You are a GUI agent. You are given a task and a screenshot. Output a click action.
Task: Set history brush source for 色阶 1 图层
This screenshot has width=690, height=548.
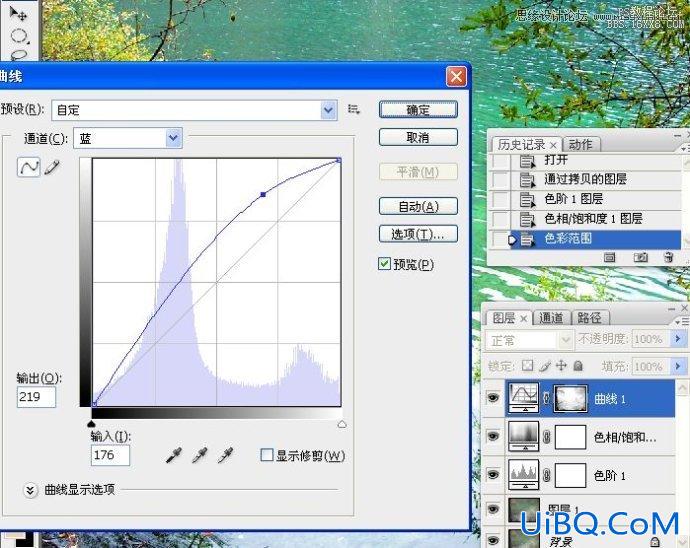point(500,199)
